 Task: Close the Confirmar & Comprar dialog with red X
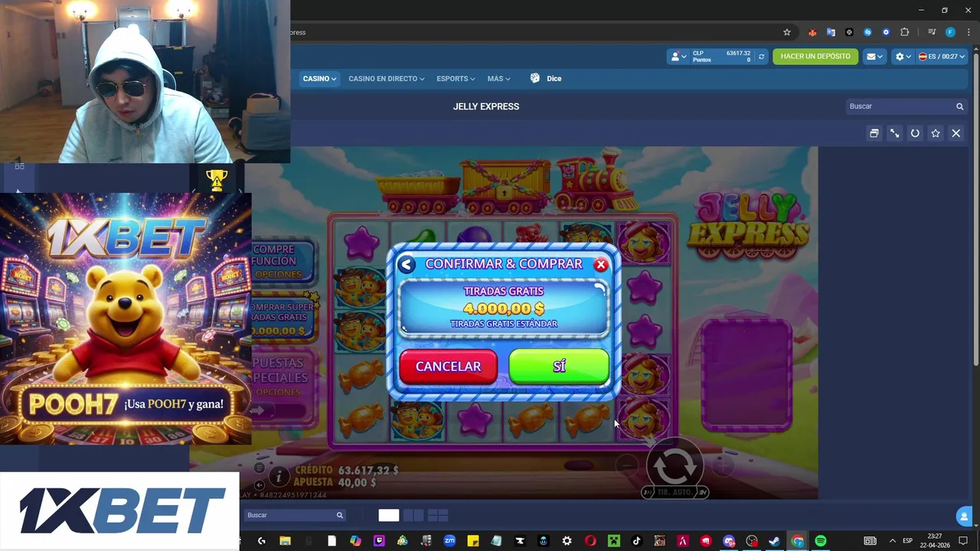coord(601,264)
